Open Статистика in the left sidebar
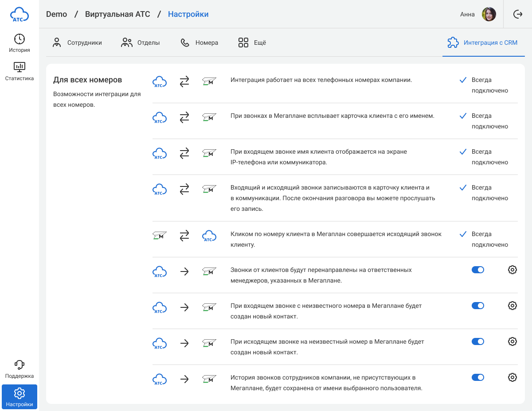The width and height of the screenshot is (532, 411). (20, 72)
